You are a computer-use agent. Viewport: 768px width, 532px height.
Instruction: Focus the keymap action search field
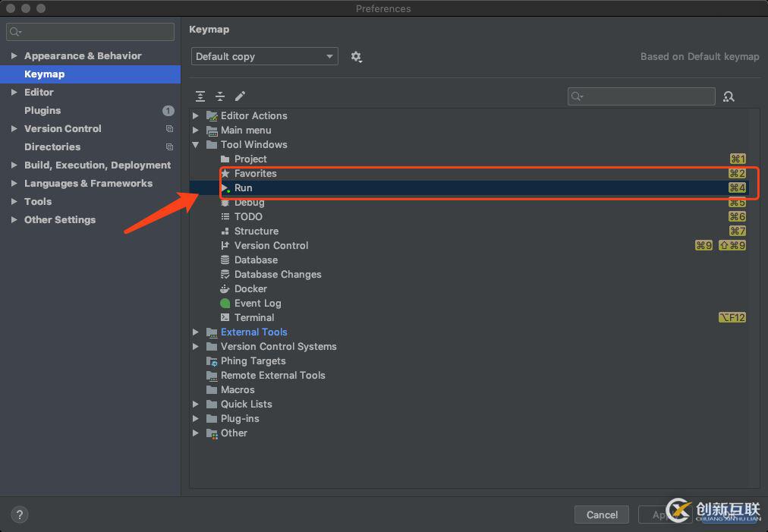[x=641, y=96]
